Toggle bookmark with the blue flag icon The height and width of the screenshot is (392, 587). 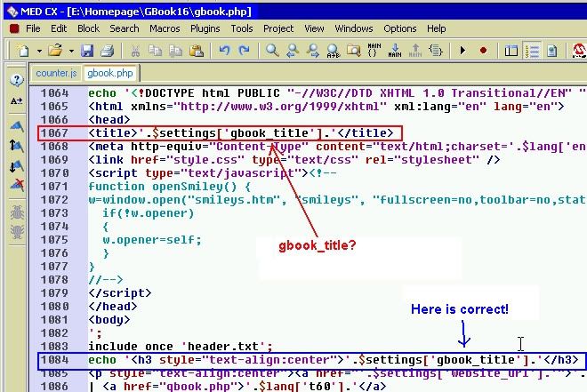(x=17, y=126)
